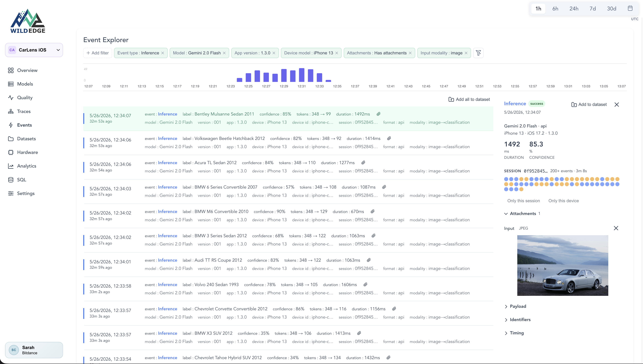Switch to 30d time range
643x364 pixels.
coord(611,8)
